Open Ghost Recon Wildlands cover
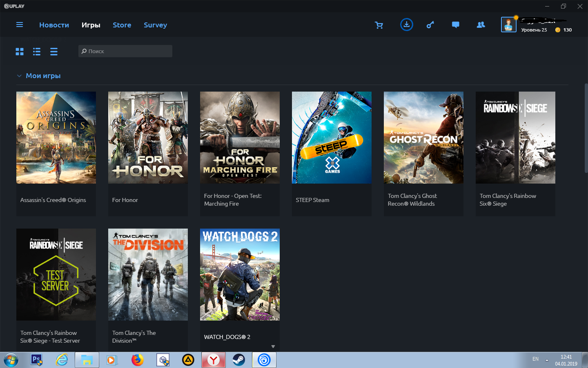The width and height of the screenshot is (588, 368). (x=423, y=137)
